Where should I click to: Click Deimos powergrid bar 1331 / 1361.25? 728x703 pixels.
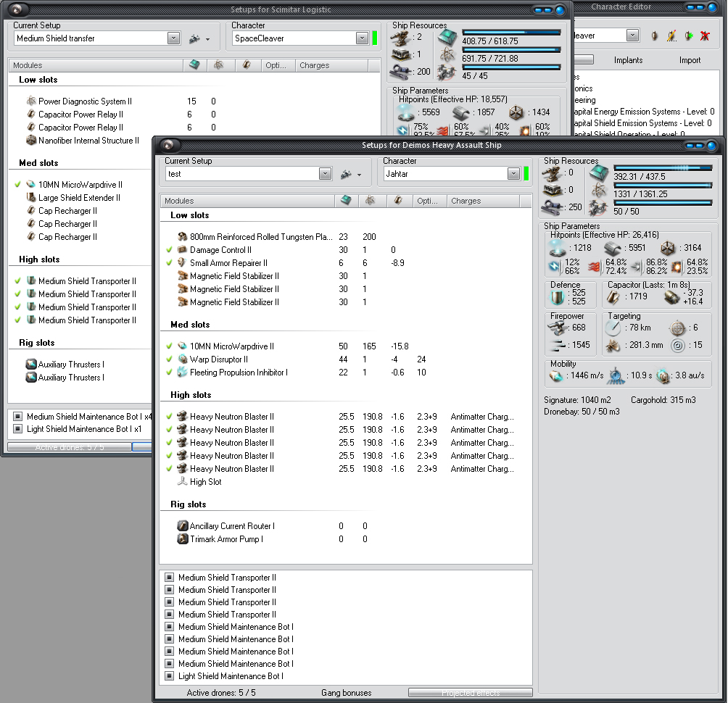[x=663, y=185]
